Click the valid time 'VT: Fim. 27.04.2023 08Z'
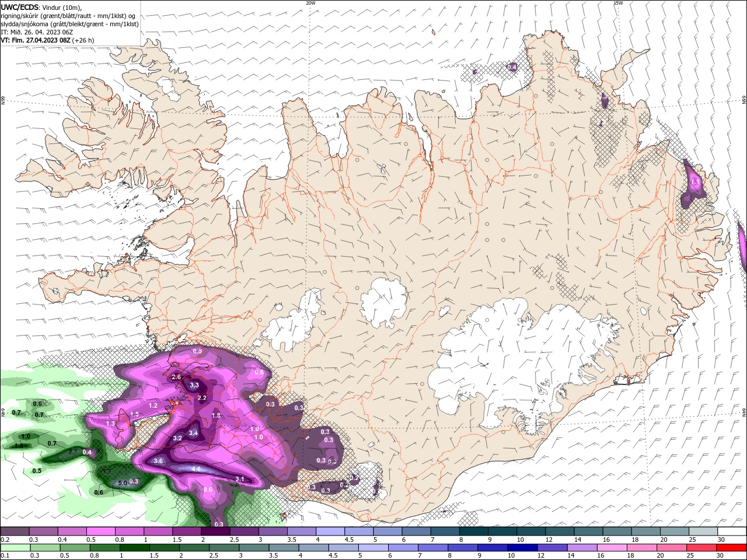The height and width of the screenshot is (560, 747). (36, 40)
